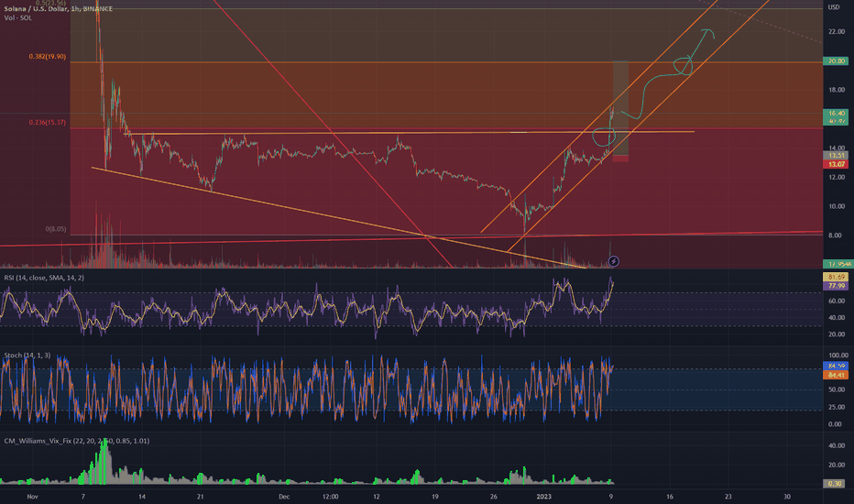Click the 0.236(15.37) Fibonacci level label

[48, 123]
